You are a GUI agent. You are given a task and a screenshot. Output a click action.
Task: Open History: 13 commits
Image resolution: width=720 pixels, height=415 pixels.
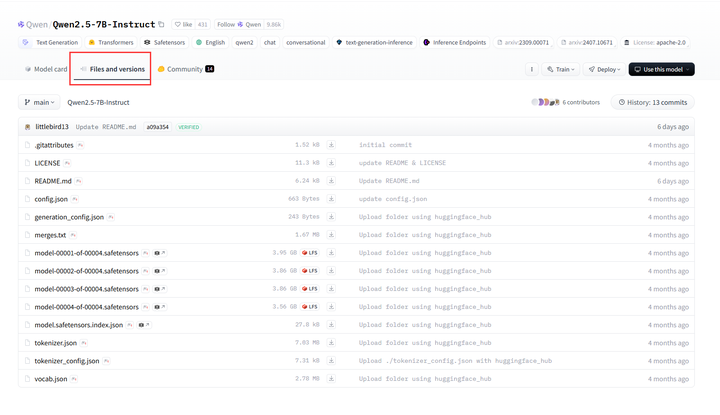(652, 102)
